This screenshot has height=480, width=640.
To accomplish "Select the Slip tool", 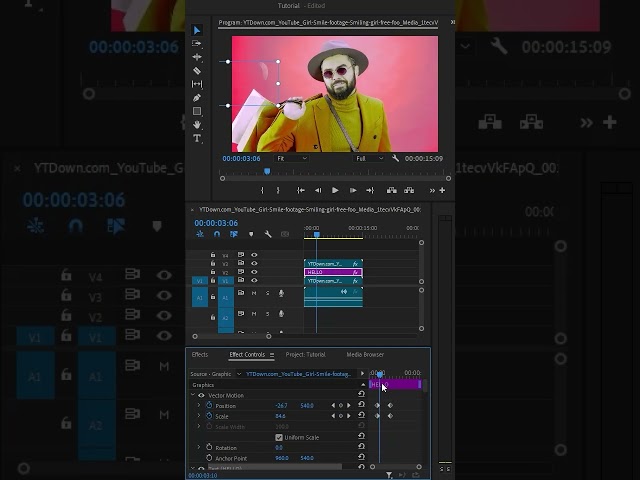I will click(x=197, y=84).
